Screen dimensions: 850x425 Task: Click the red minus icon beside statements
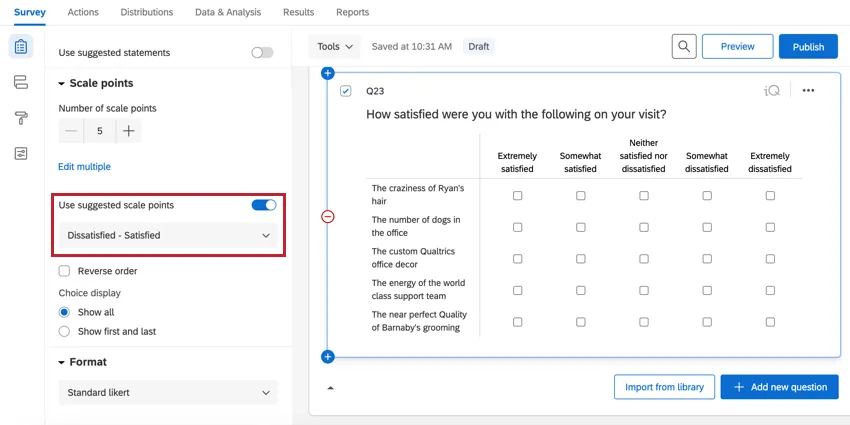pyautogui.click(x=328, y=217)
